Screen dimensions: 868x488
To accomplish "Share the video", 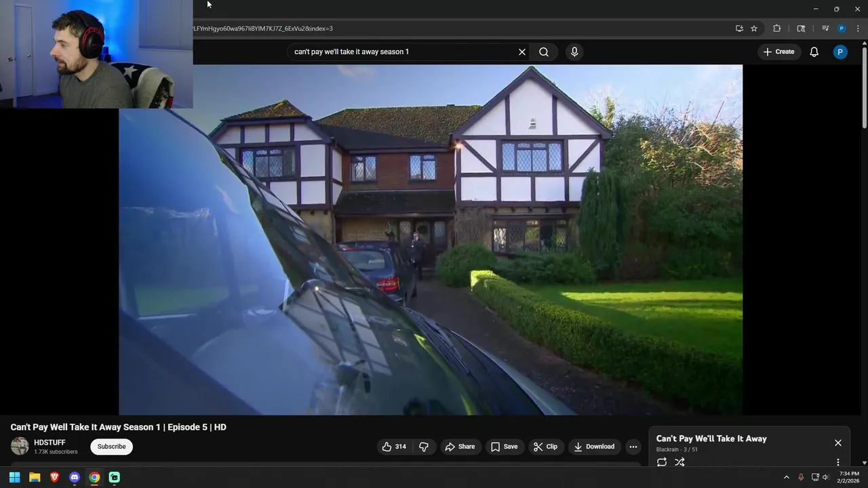I will tap(460, 447).
